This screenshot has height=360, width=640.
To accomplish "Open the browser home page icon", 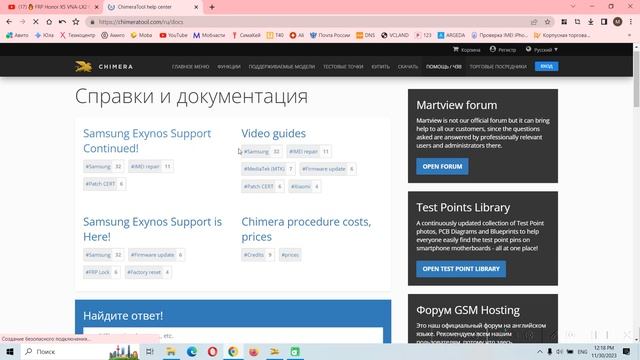I will click(x=49, y=22).
